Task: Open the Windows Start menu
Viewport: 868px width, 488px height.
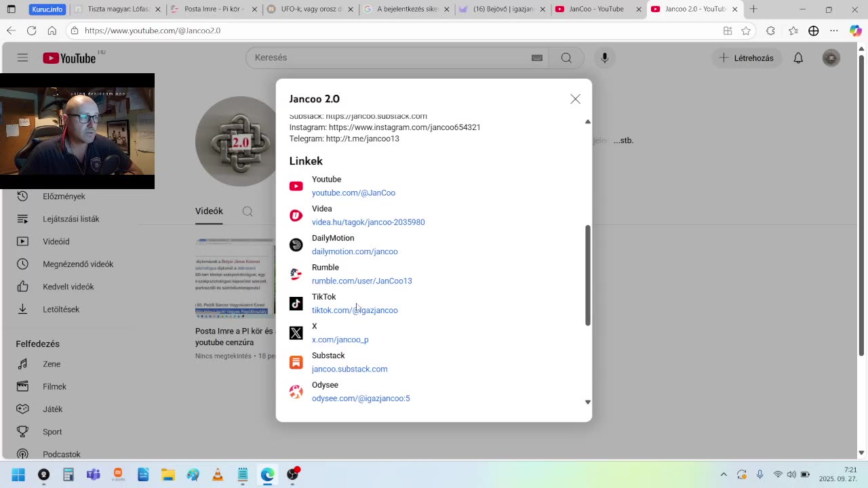Action: tap(18, 474)
